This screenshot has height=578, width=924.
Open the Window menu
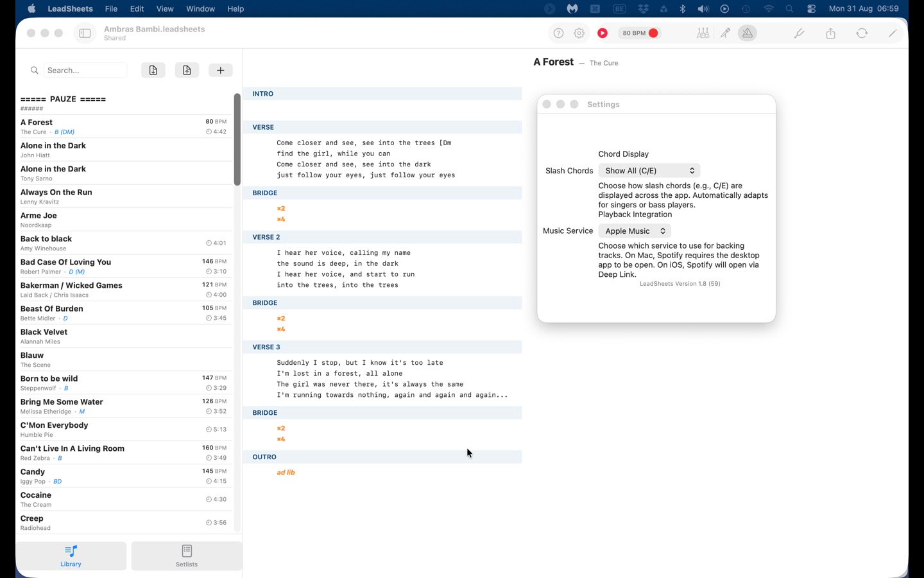[x=201, y=9]
